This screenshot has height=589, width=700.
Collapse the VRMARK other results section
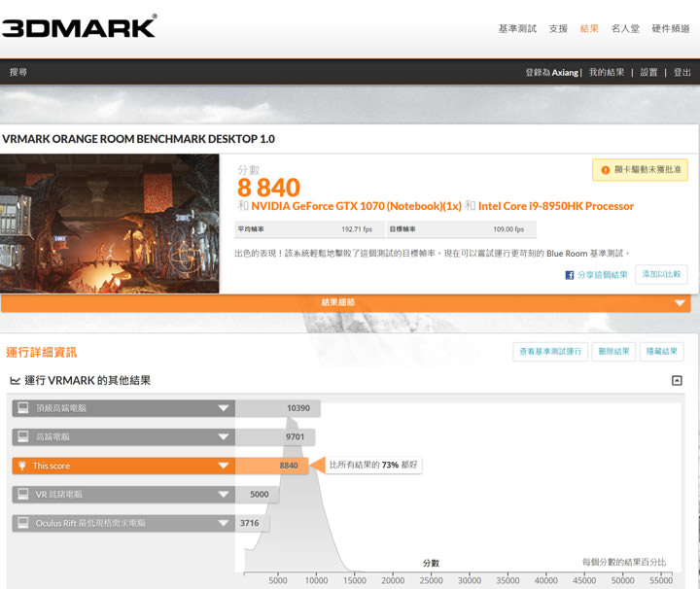[677, 381]
